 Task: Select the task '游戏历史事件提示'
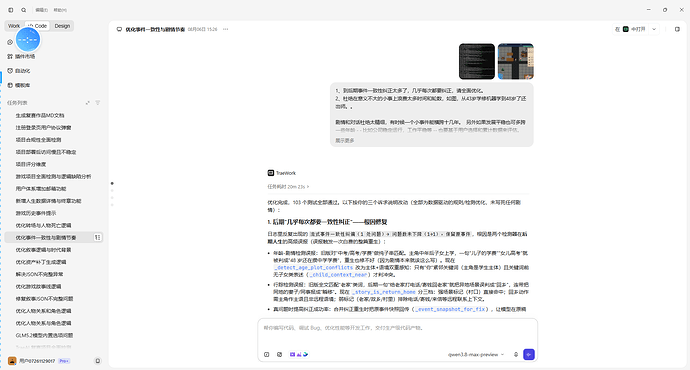point(53,213)
